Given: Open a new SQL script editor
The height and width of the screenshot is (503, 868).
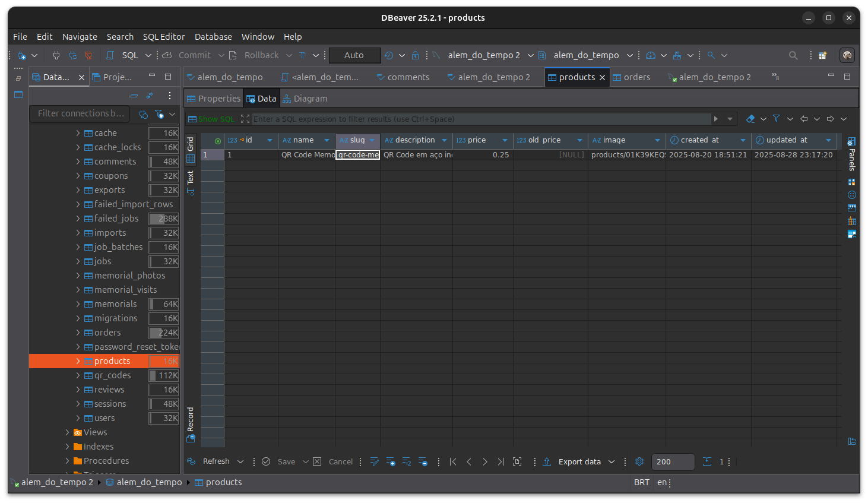Looking at the screenshot, I should (124, 55).
